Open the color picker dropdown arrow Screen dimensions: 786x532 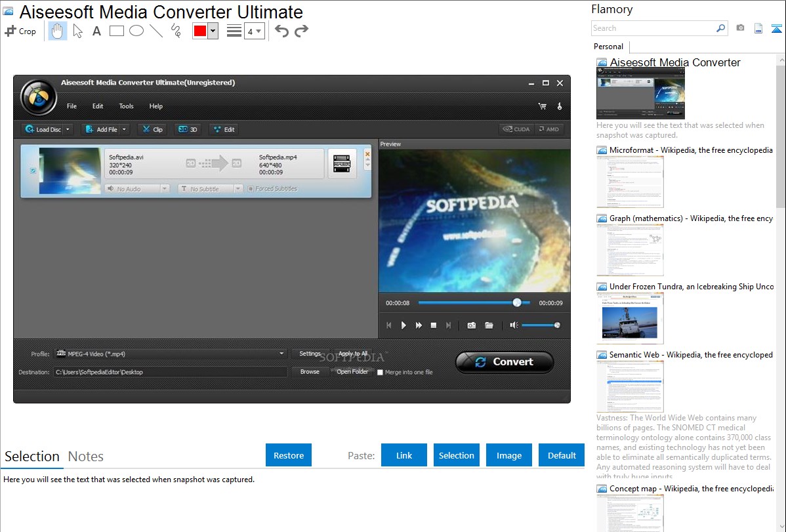(x=213, y=31)
